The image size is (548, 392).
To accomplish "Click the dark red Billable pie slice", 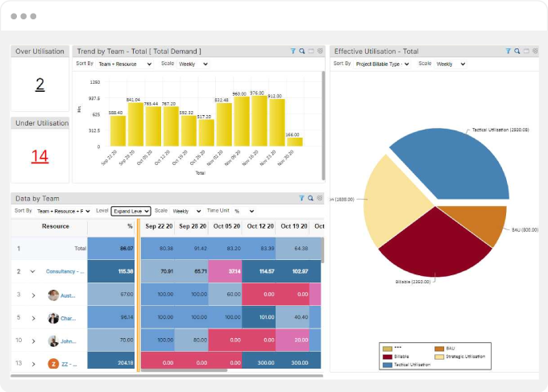I will point(435,248).
